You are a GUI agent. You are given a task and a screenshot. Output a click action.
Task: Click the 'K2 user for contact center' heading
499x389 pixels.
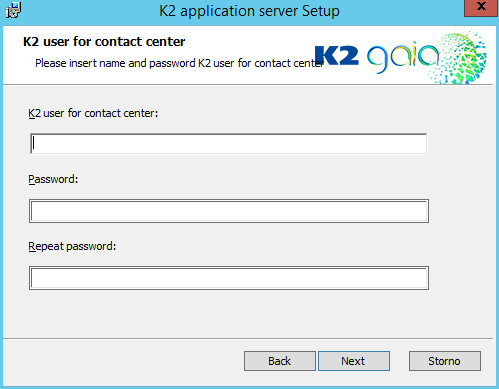pyautogui.click(x=104, y=42)
